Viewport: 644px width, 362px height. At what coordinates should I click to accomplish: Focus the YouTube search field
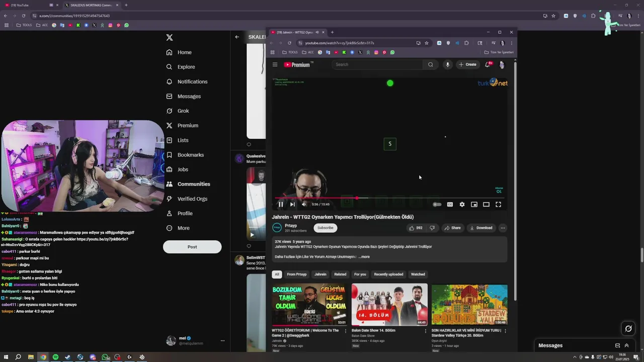pyautogui.click(x=377, y=64)
